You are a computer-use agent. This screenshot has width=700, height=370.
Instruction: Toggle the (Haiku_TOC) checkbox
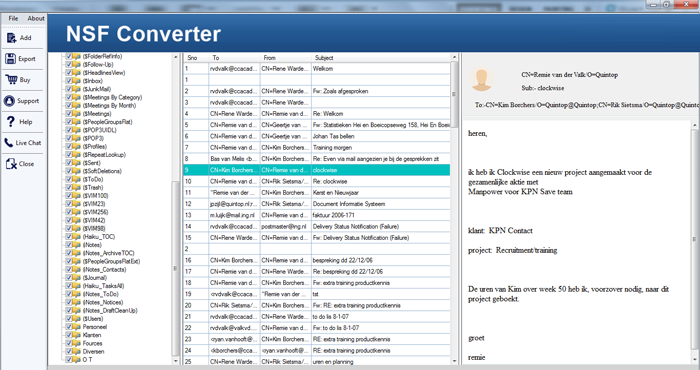(69, 237)
